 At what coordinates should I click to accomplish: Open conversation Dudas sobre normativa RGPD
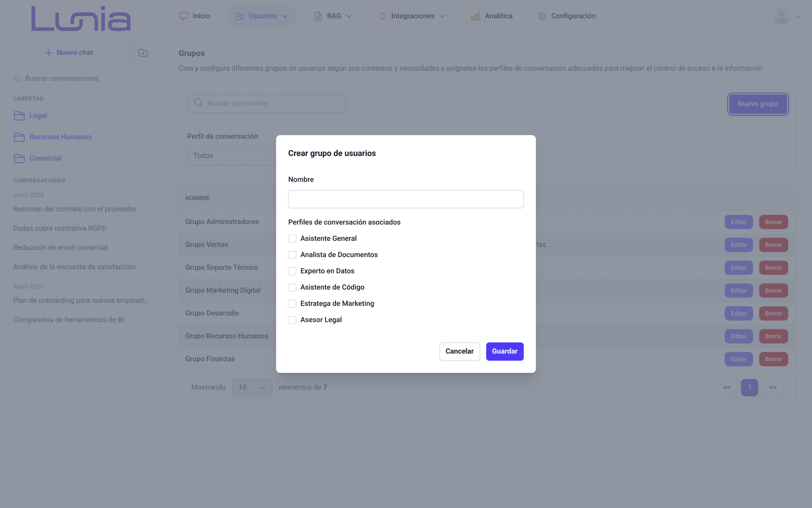[x=60, y=229]
